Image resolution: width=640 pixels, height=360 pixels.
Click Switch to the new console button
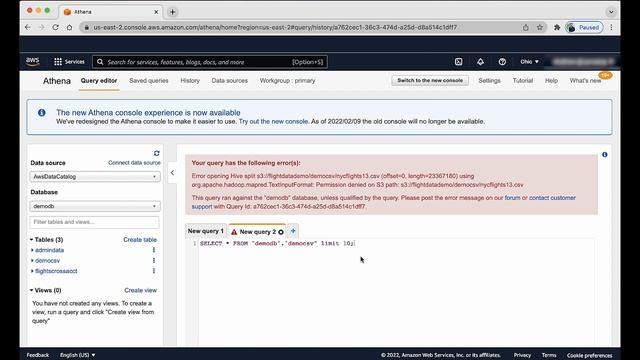click(x=430, y=80)
